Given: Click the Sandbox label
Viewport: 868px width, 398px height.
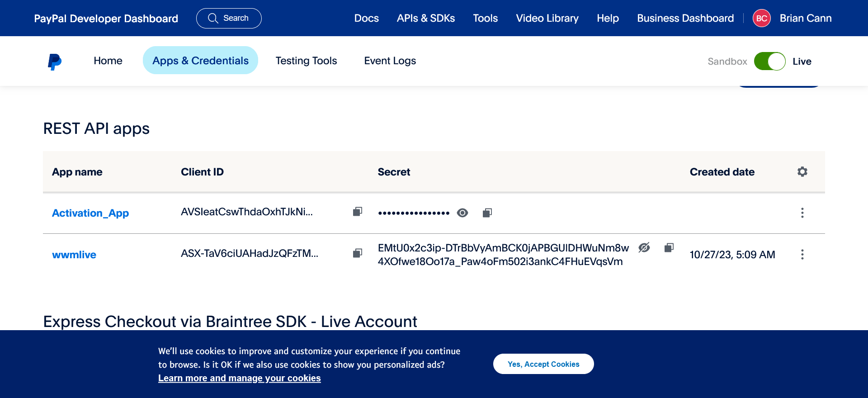Looking at the screenshot, I should (x=727, y=62).
